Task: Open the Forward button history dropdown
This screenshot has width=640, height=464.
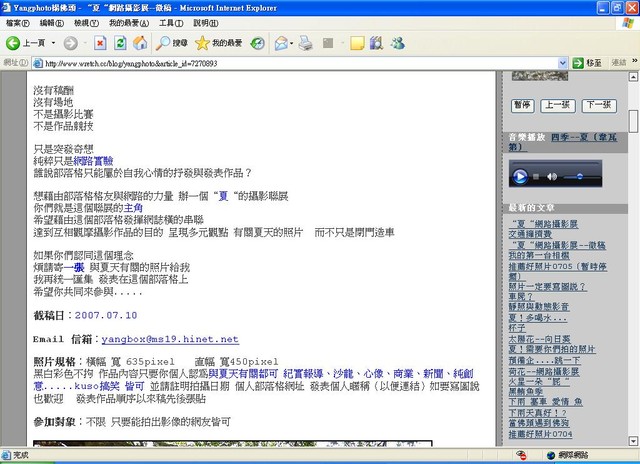Action: coord(85,43)
